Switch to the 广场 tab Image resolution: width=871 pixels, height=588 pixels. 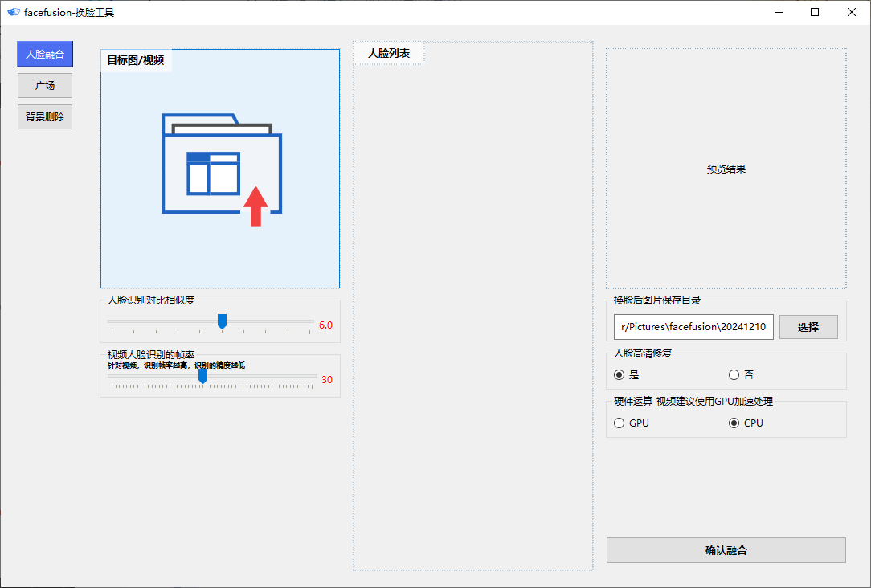click(45, 85)
